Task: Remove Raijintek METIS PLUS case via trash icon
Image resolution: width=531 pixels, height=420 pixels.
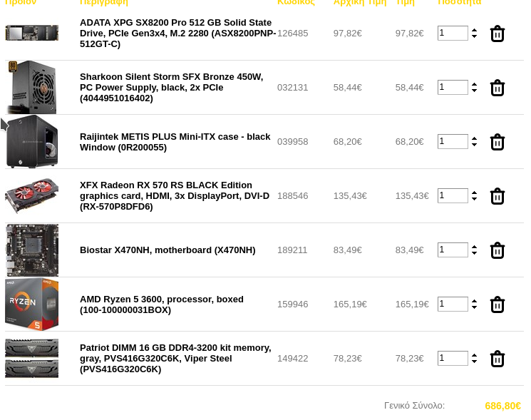Action: pos(497,142)
